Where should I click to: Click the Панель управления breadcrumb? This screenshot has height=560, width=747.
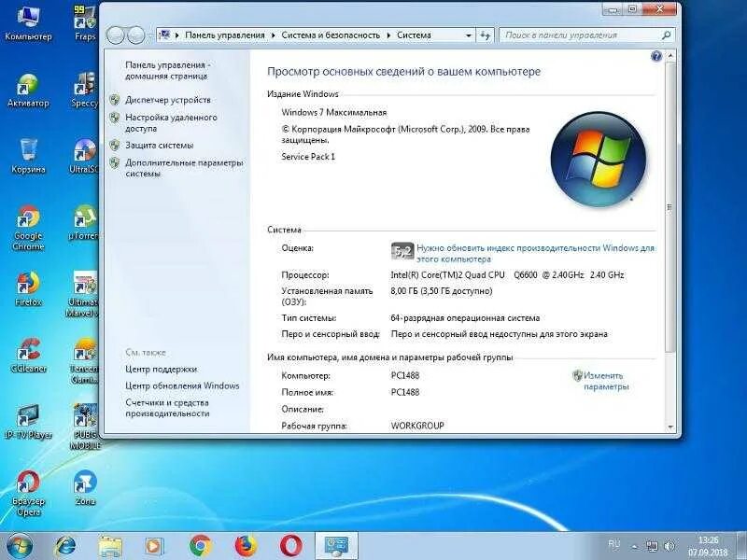(x=225, y=35)
